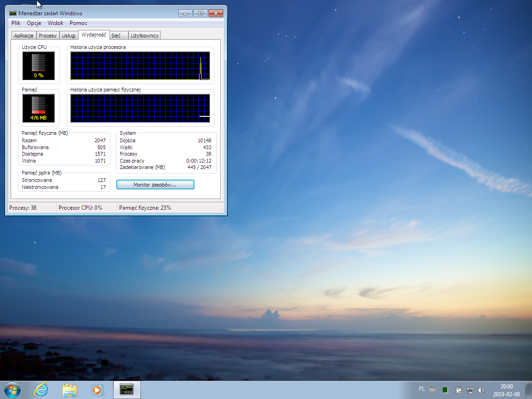The image size is (532, 399).
Task: Launch Internet Explorer from the taskbar
Action: click(42, 389)
